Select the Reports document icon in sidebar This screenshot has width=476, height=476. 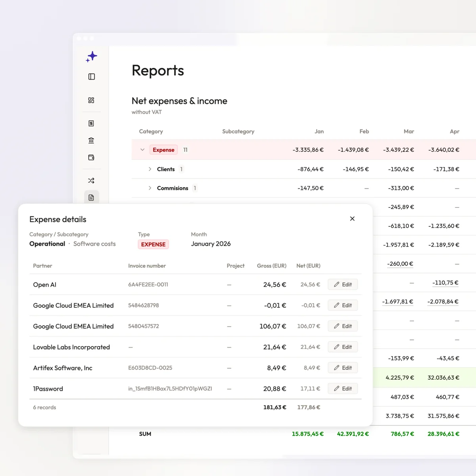click(91, 198)
